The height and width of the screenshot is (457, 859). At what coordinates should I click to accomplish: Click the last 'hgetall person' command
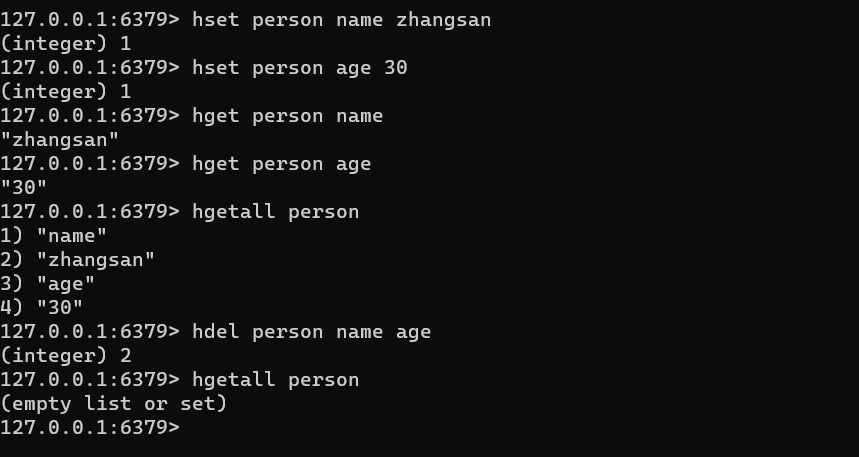276,380
